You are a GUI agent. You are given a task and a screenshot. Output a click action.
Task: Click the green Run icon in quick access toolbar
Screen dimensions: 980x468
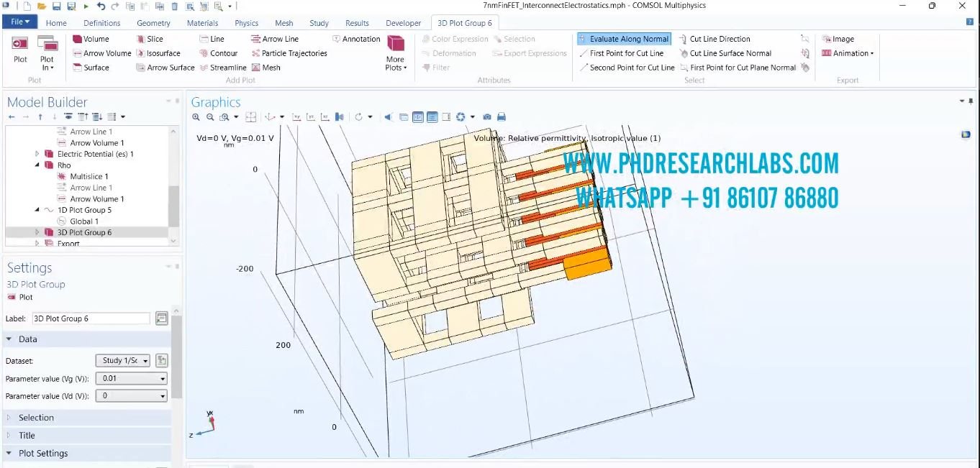(x=86, y=6)
